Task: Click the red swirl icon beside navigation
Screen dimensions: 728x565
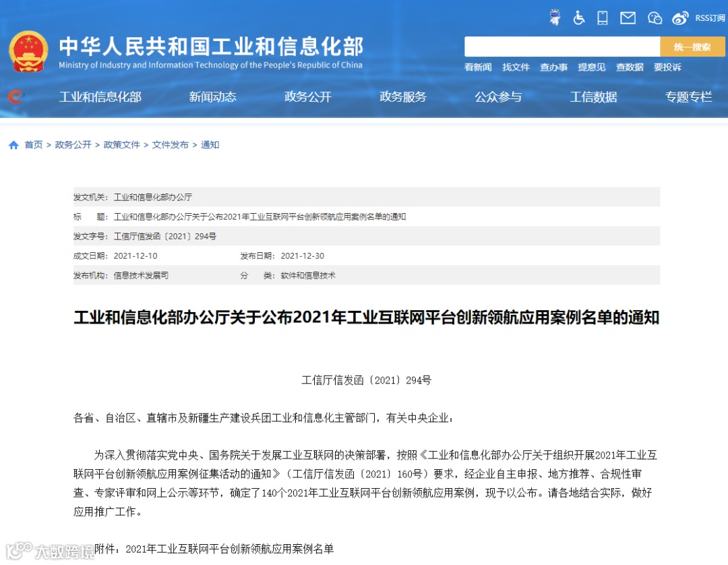Action: (15, 96)
